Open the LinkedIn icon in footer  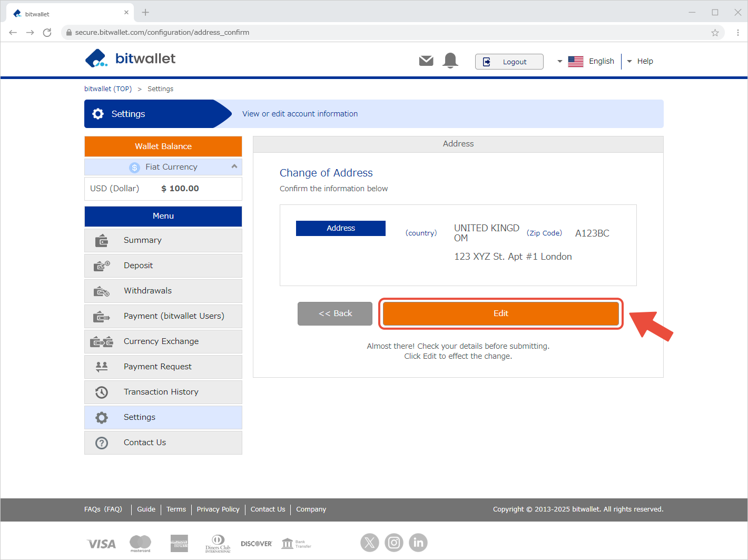pyautogui.click(x=418, y=542)
